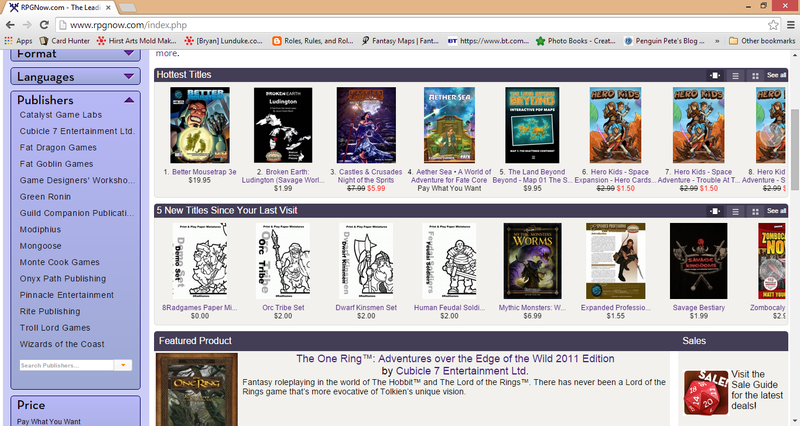Viewport: 800px width, 426px height.
Task: Click the red SALE dice icon
Action: point(706,392)
